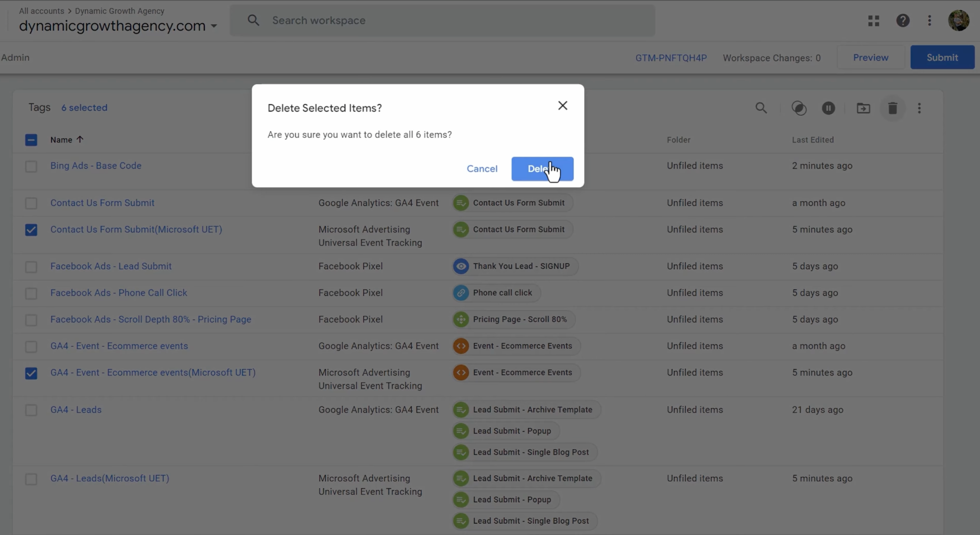Focus the Search workspace field
Viewport: 980px width, 535px height.
[x=442, y=21]
